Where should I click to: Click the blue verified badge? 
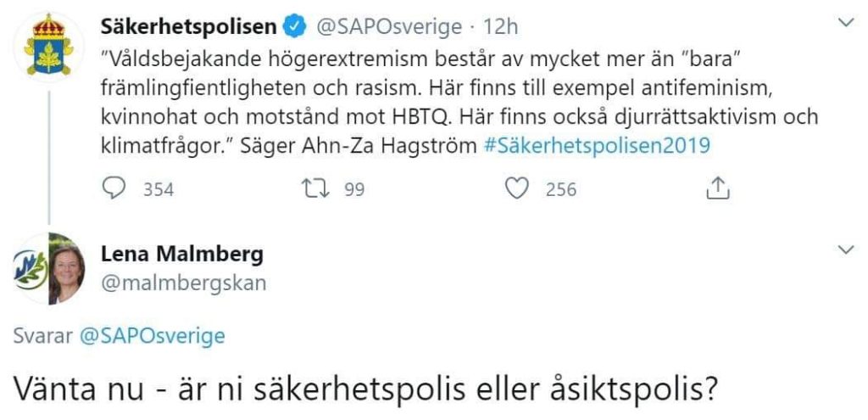pyautogui.click(x=295, y=27)
